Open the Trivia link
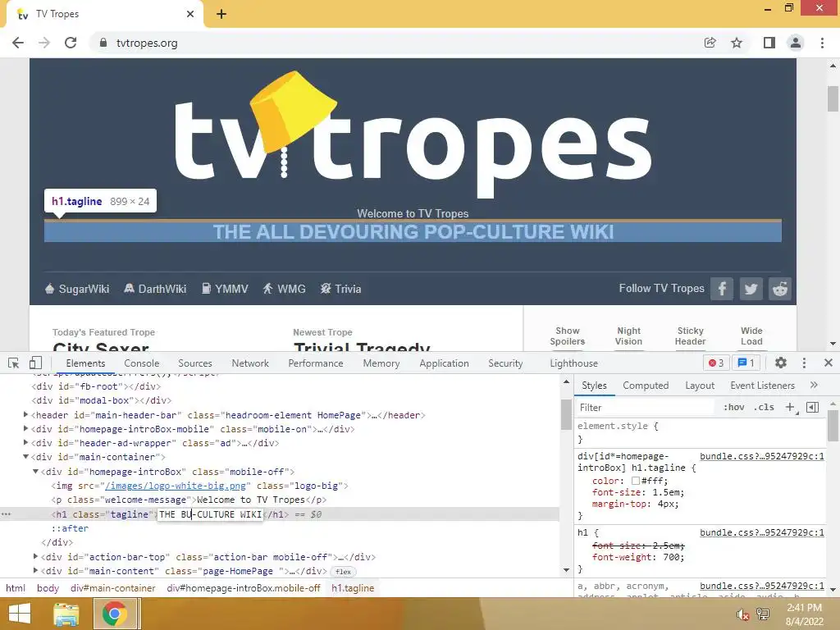 tap(340, 289)
